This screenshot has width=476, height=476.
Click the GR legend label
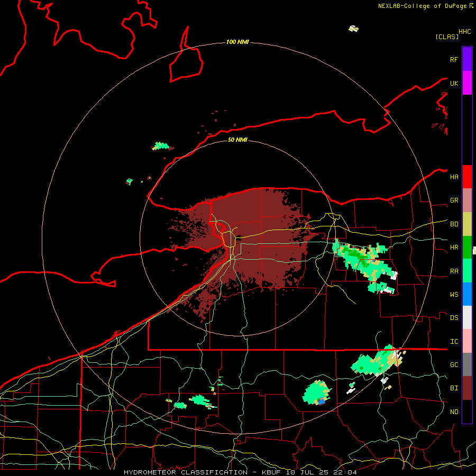(454, 200)
